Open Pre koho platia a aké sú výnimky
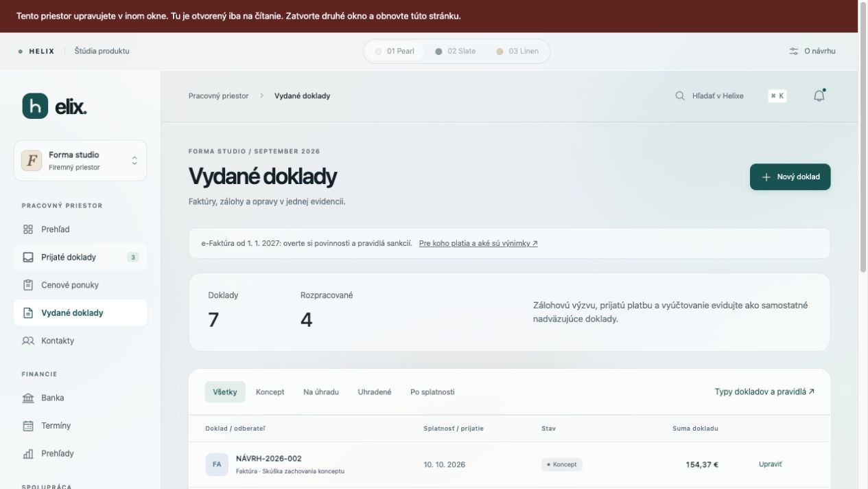Viewport: 868px width, 489px height. click(x=478, y=243)
